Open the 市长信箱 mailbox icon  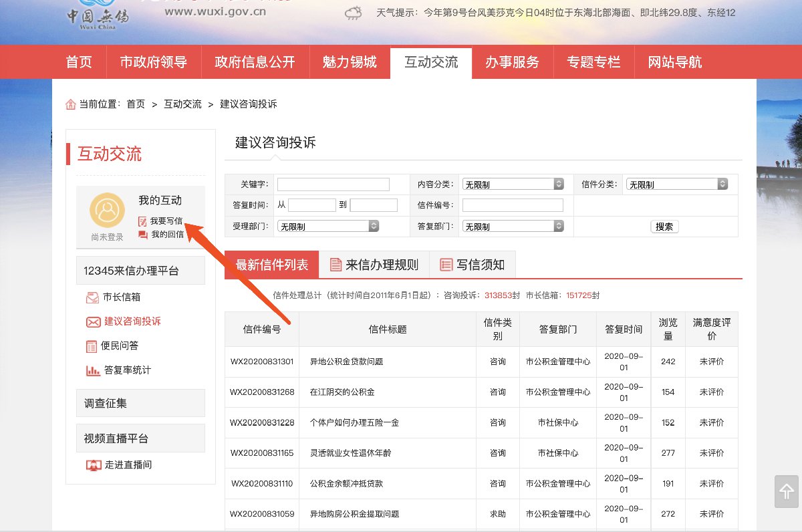(x=92, y=297)
